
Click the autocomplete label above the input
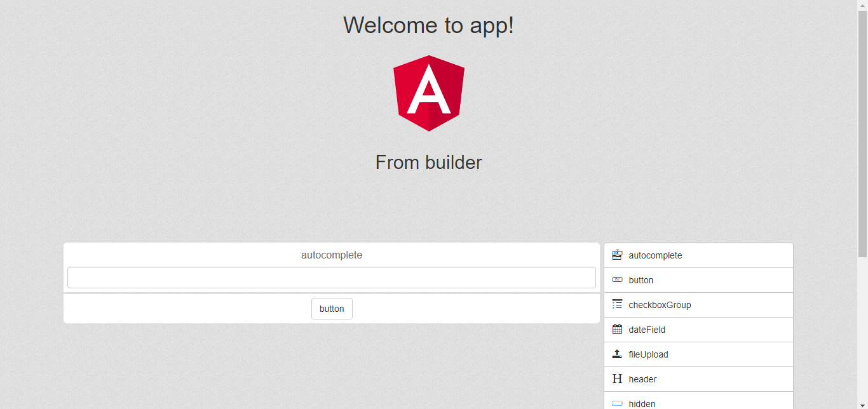(x=332, y=255)
